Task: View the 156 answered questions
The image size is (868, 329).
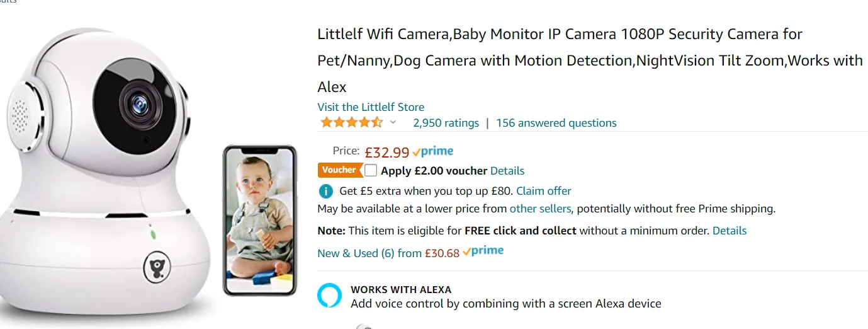Action: [556, 123]
